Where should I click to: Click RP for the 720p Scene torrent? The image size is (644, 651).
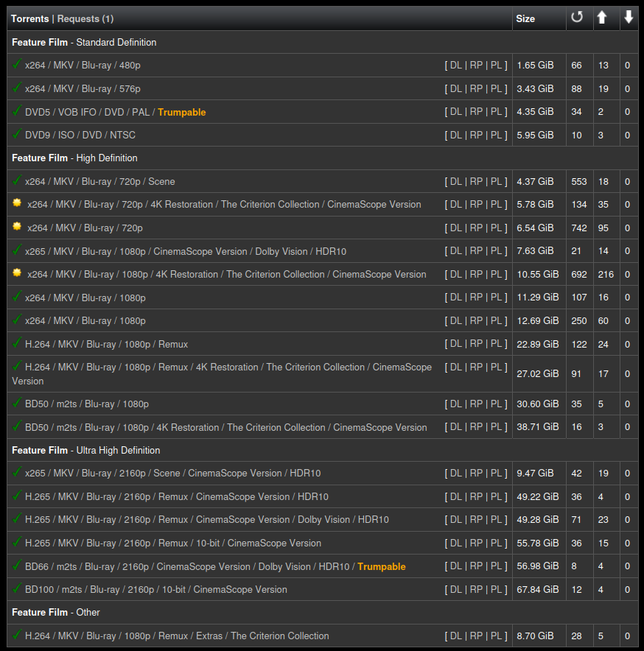click(476, 181)
